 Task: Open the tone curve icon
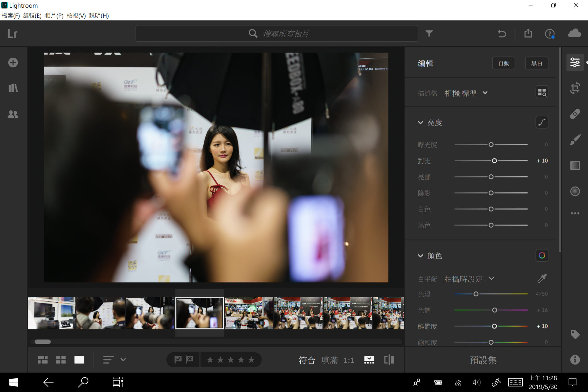pos(542,122)
